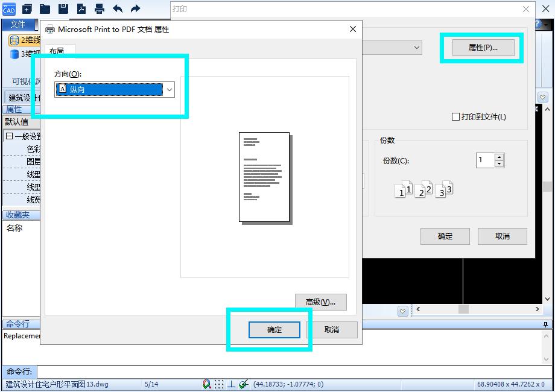
Task: Undo the last action with the left arrow
Action: pos(118,9)
